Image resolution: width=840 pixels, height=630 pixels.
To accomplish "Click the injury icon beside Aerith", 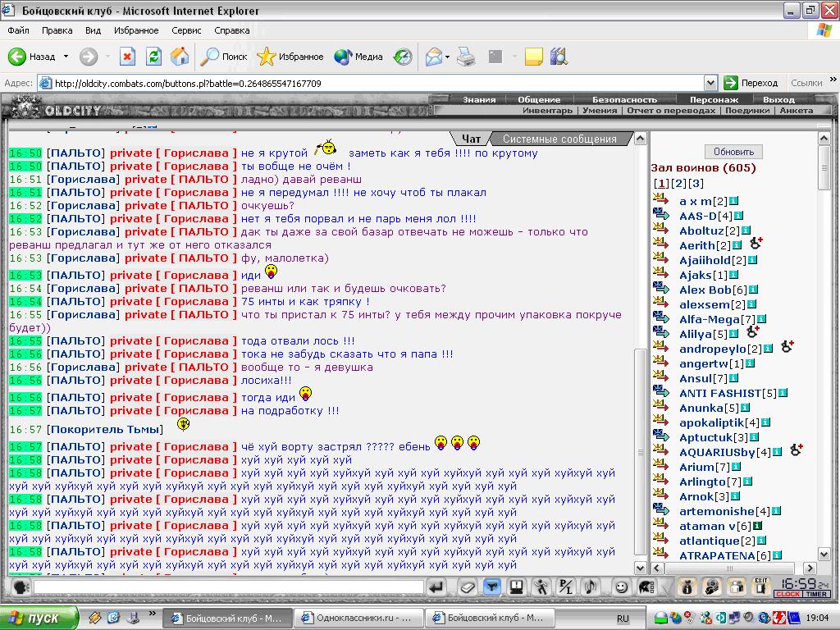I will [x=756, y=244].
